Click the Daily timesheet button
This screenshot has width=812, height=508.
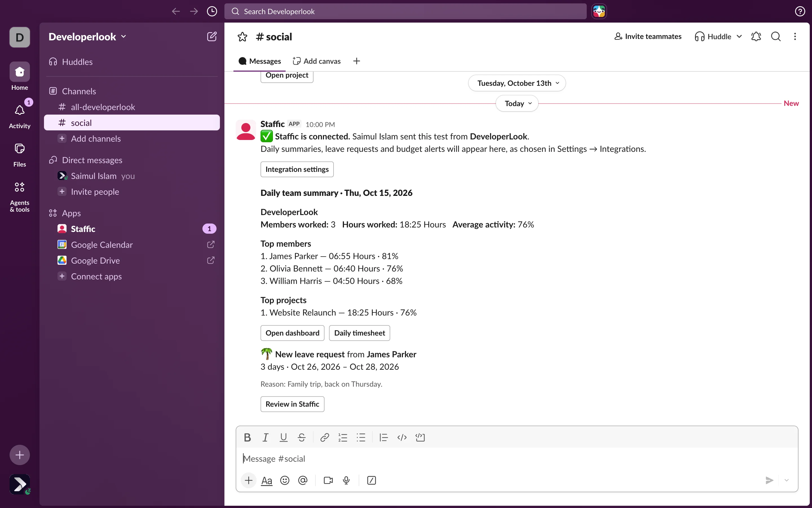pos(359,333)
